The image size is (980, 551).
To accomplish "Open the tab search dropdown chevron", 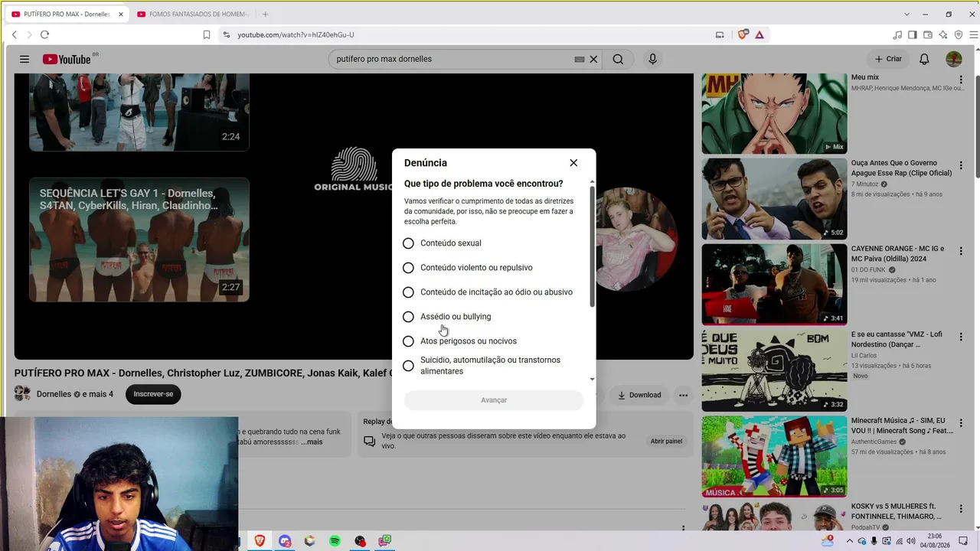I will point(907,14).
